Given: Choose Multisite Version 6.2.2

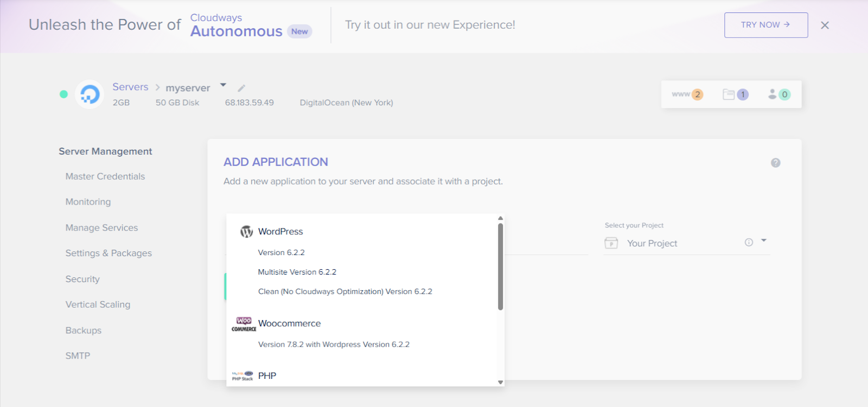Looking at the screenshot, I should click(x=297, y=272).
